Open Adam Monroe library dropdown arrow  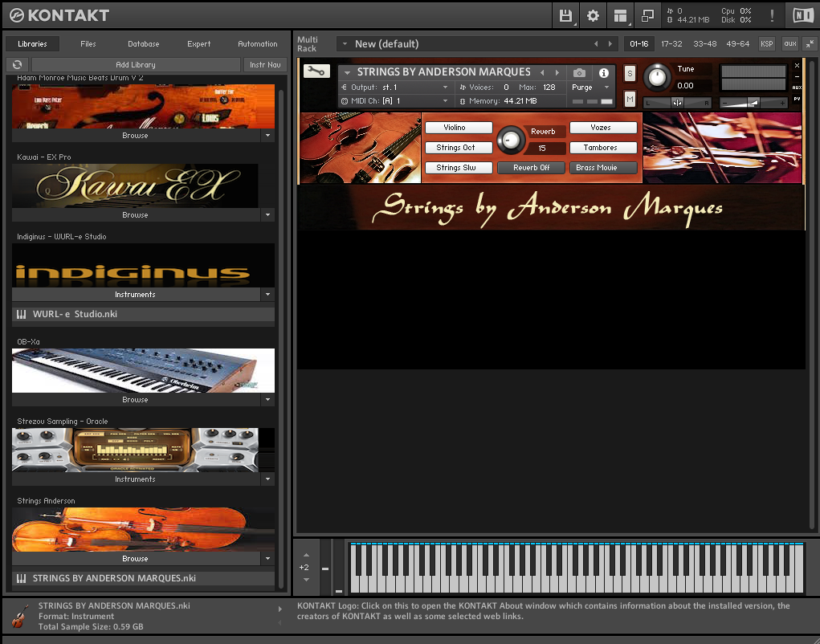(267, 136)
